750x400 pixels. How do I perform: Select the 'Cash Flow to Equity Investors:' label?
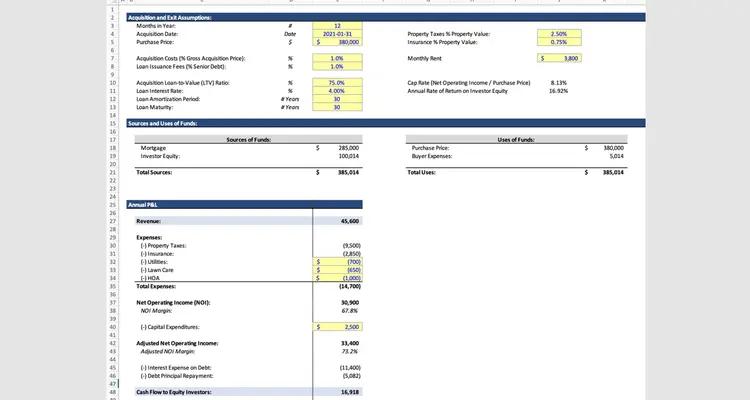tap(174, 392)
